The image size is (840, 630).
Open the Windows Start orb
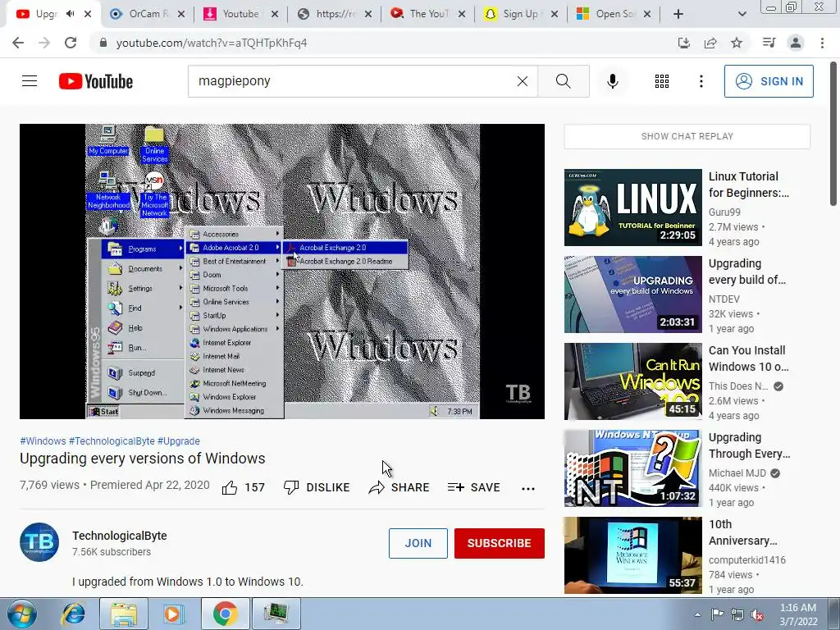(22, 614)
